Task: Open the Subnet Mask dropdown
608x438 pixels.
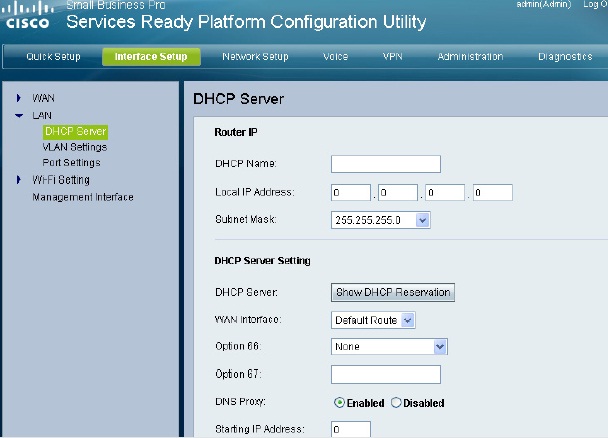Action: point(380,220)
